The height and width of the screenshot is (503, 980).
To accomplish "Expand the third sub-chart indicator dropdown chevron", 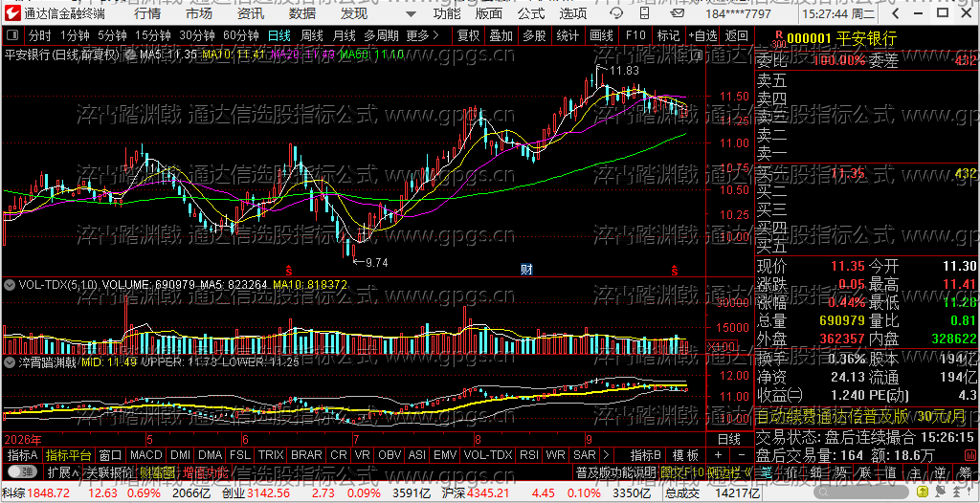I will click(10, 361).
